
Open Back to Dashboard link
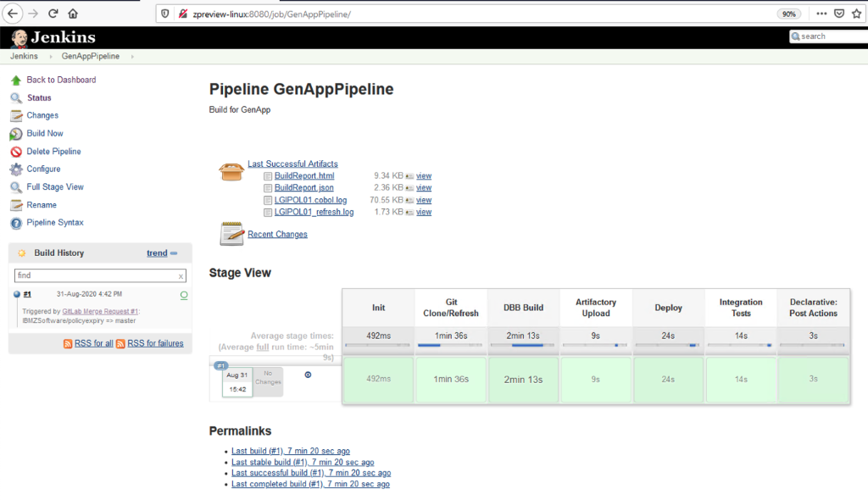(x=61, y=80)
